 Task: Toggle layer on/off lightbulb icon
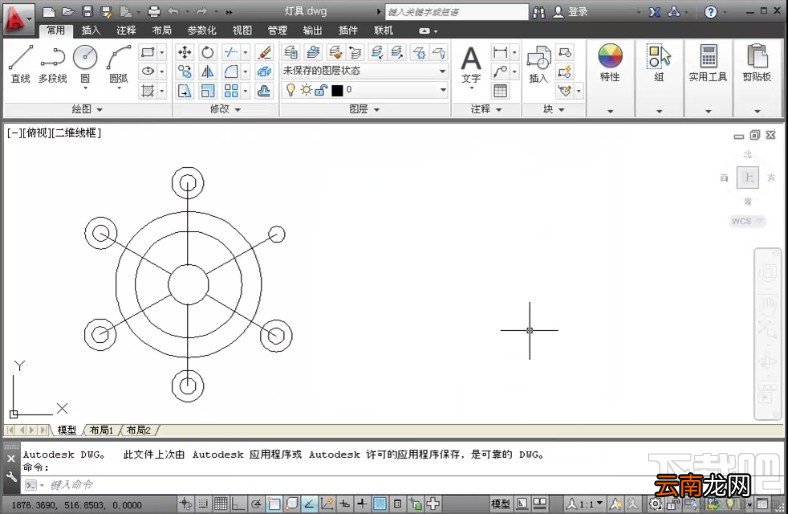pyautogui.click(x=290, y=90)
